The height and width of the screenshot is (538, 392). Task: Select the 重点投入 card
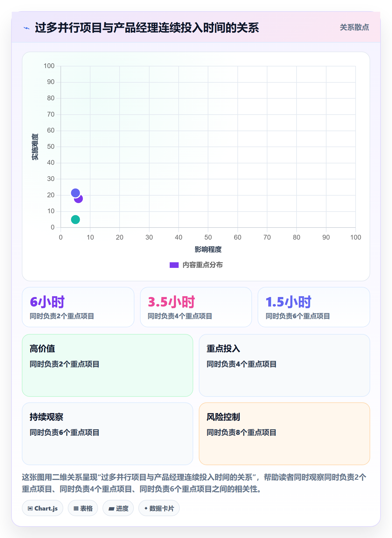(x=284, y=365)
